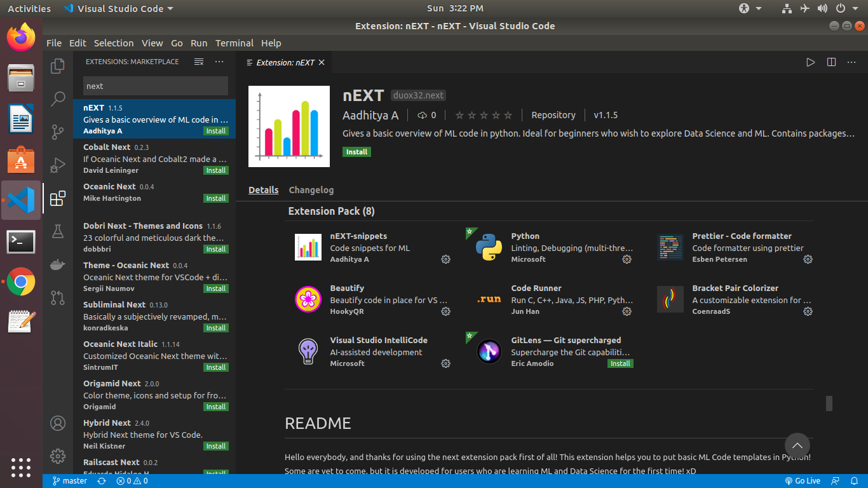Screen dimensions: 868x488
Task: Open the Source Control view icon
Action: tap(58, 132)
